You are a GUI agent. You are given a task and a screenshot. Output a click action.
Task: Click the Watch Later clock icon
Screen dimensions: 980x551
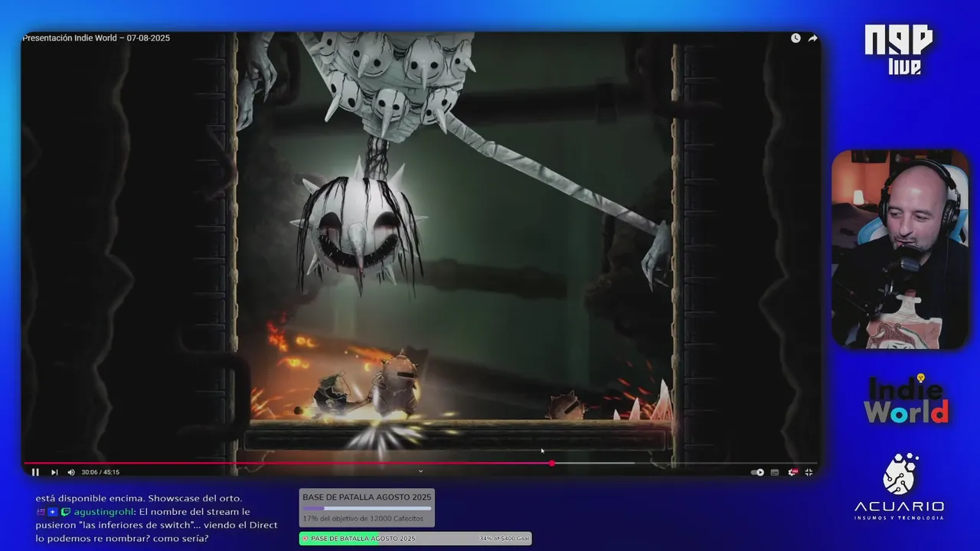795,38
